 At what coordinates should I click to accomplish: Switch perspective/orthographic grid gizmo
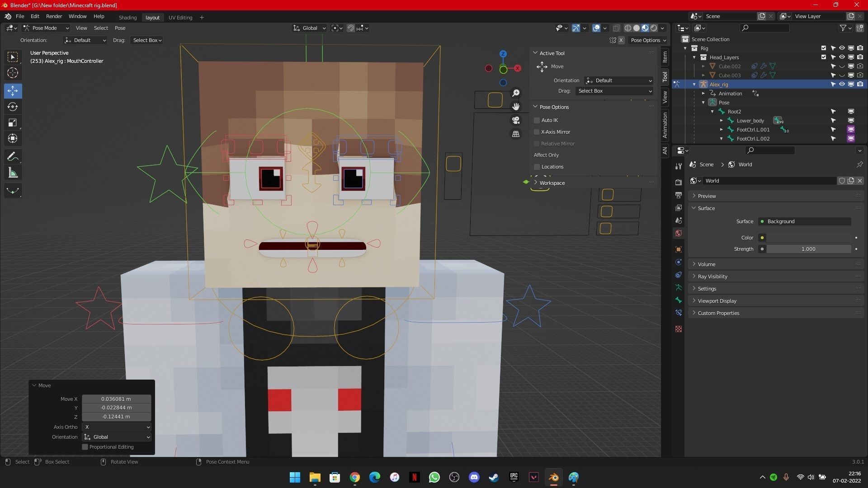[x=516, y=134]
